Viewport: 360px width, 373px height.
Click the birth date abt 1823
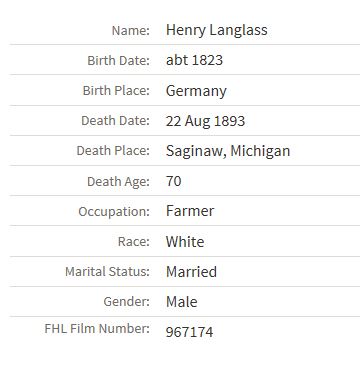pyautogui.click(x=194, y=60)
